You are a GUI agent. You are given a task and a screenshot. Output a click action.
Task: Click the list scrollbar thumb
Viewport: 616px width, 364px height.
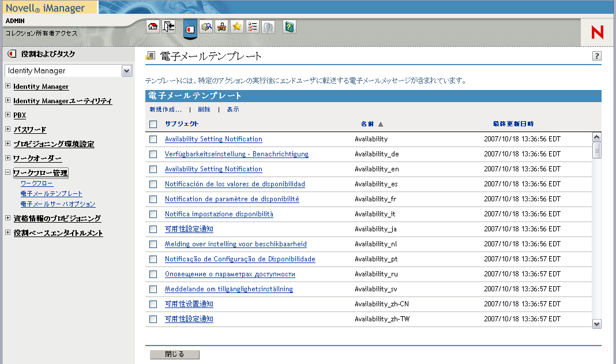coord(597,150)
